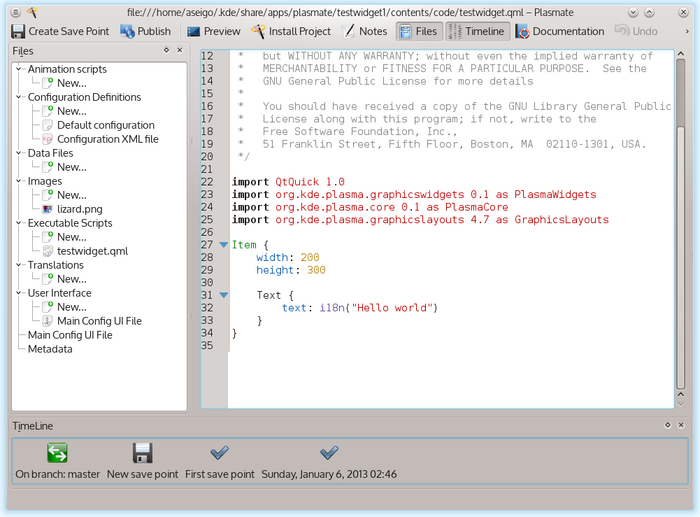The width and height of the screenshot is (700, 517).
Task: Click the Create Save Point floppy icon
Action: pos(18,31)
